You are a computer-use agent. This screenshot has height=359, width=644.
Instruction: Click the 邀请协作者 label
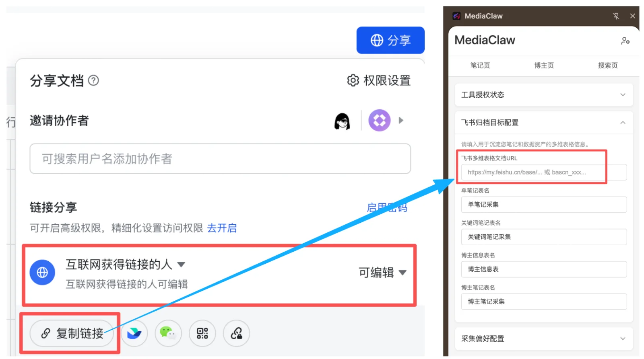pyautogui.click(x=59, y=121)
